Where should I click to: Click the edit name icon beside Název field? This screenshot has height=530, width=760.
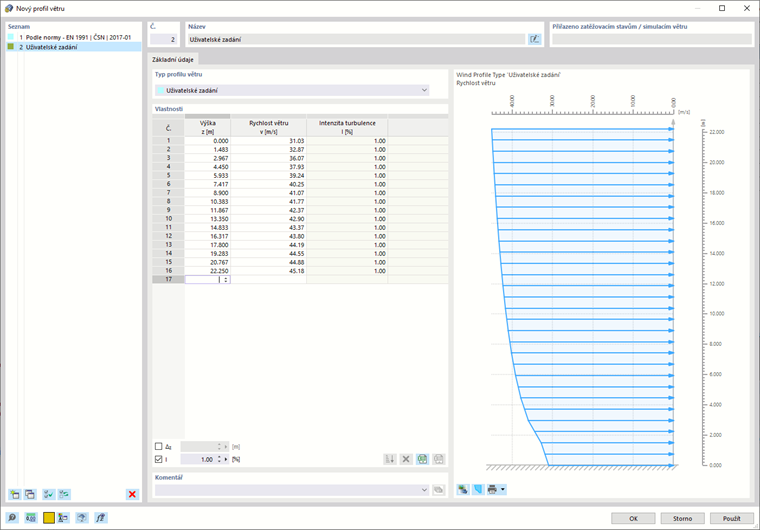(x=534, y=39)
